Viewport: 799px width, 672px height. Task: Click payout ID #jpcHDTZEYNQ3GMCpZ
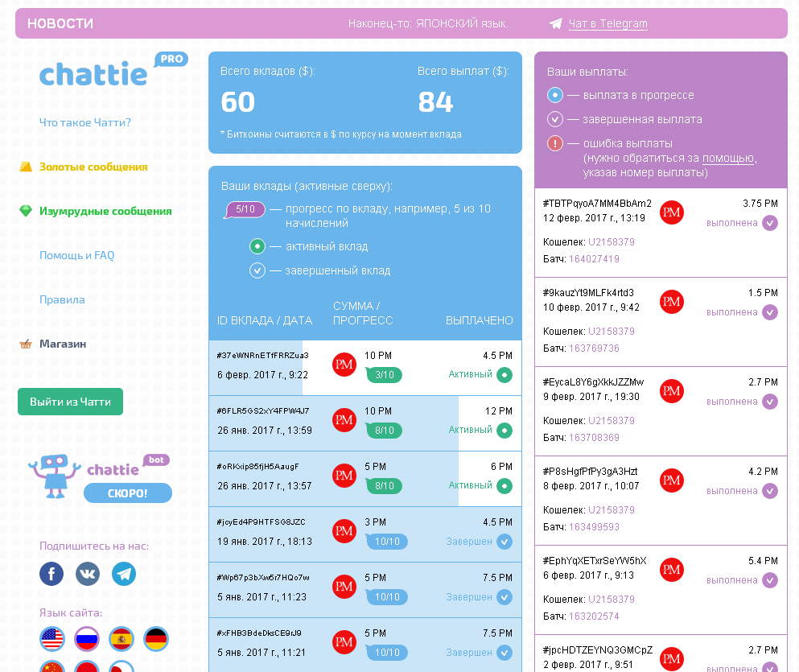pos(598,650)
